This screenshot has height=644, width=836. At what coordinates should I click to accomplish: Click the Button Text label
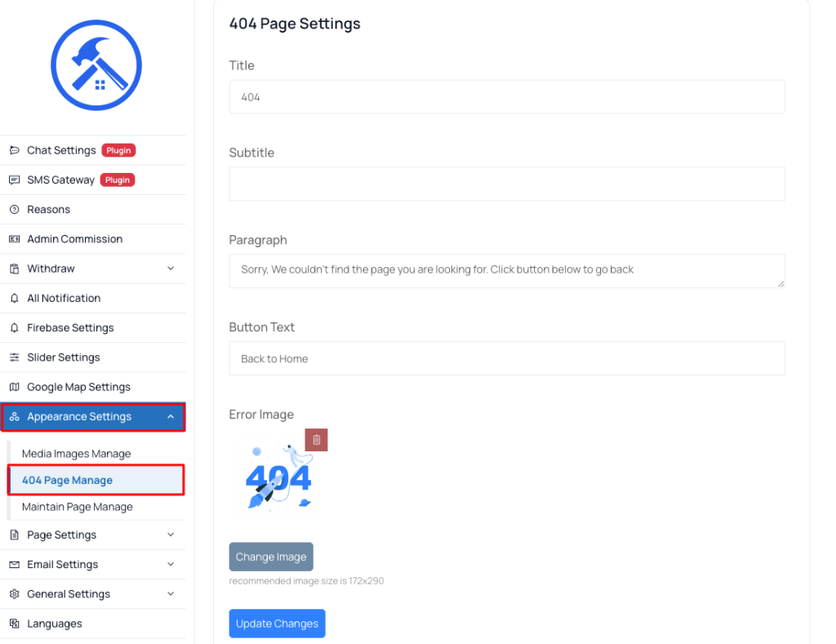tap(262, 327)
